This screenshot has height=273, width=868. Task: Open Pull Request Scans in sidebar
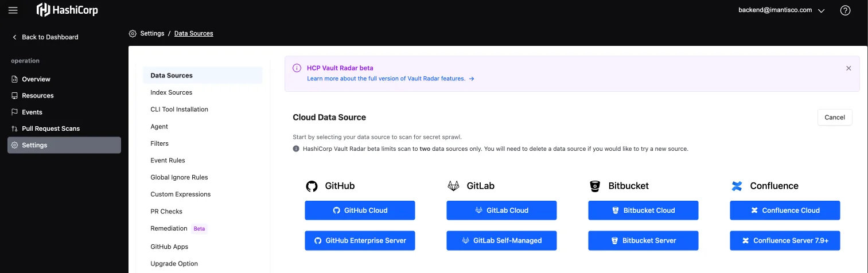pos(50,128)
